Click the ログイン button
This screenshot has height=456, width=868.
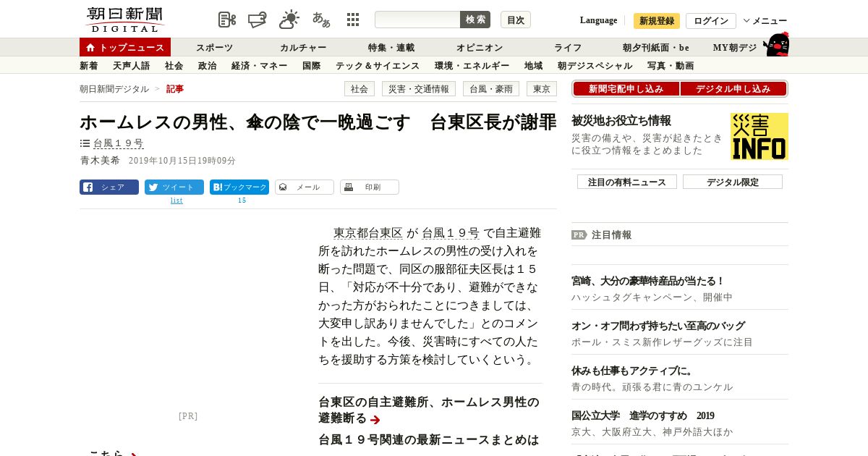[x=711, y=21]
